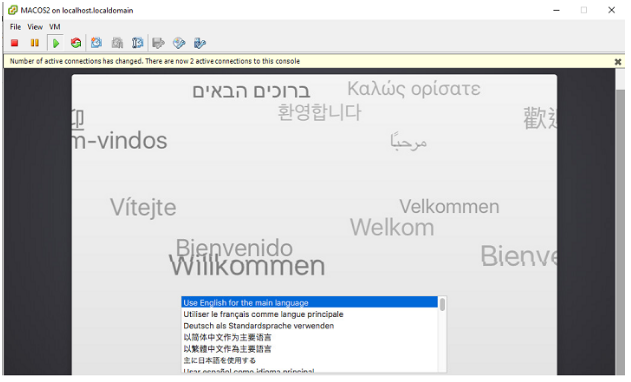The height and width of the screenshot is (382, 631).
Task: Suspend the VM with the pause icon
Action: point(35,43)
